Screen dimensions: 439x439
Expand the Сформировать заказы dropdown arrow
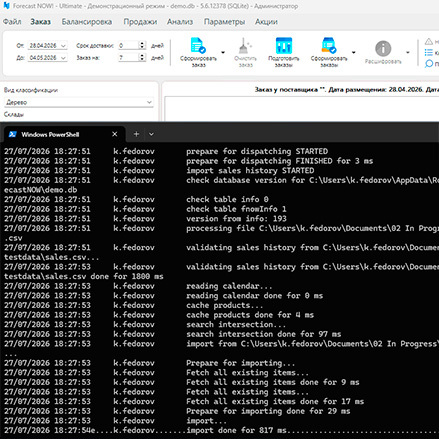click(x=354, y=52)
